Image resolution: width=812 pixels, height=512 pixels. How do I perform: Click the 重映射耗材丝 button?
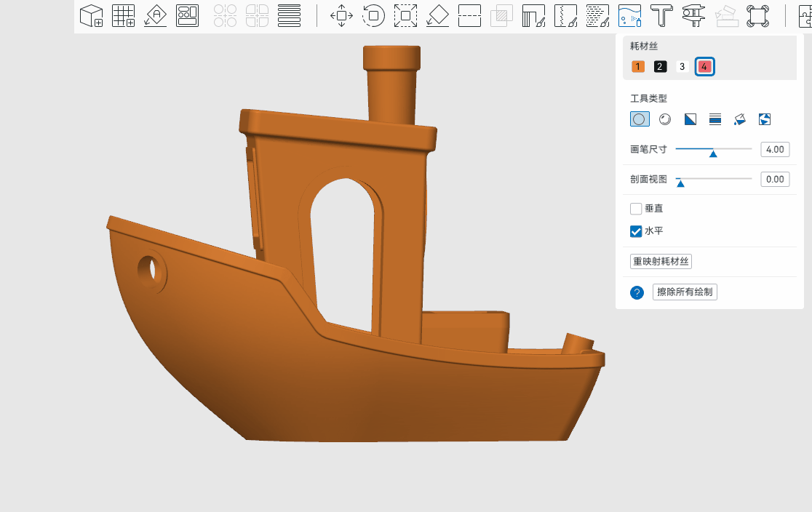[x=661, y=261]
